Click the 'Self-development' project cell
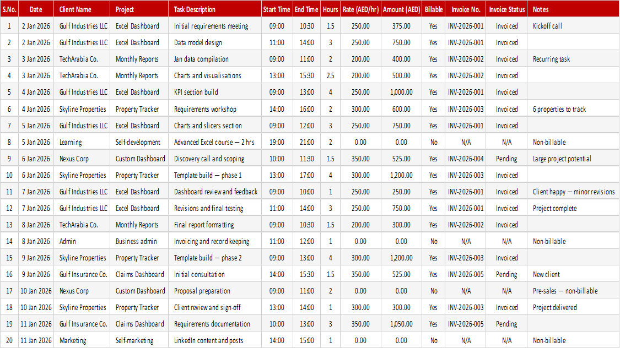The image size is (620, 364). [x=139, y=142]
